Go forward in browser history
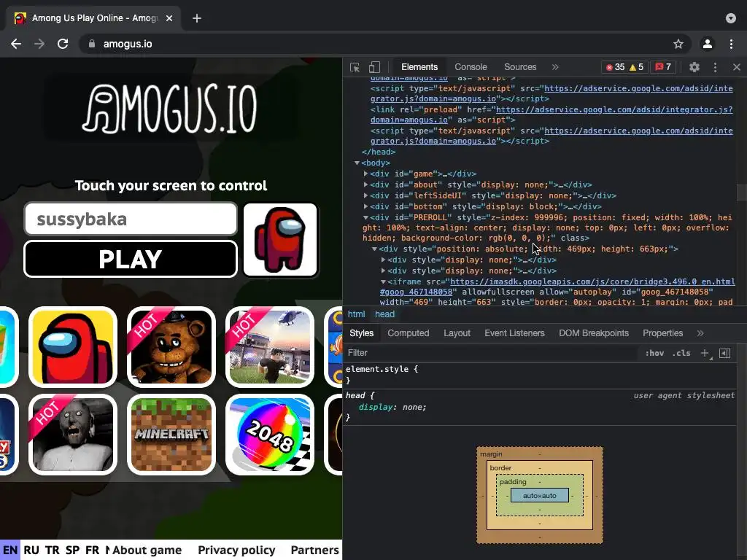 click(x=39, y=44)
